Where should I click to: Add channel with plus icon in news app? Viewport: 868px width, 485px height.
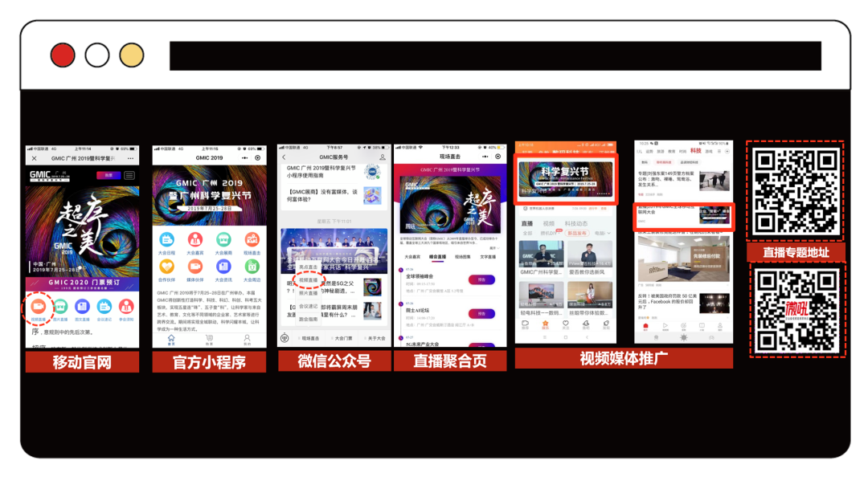coord(727,151)
